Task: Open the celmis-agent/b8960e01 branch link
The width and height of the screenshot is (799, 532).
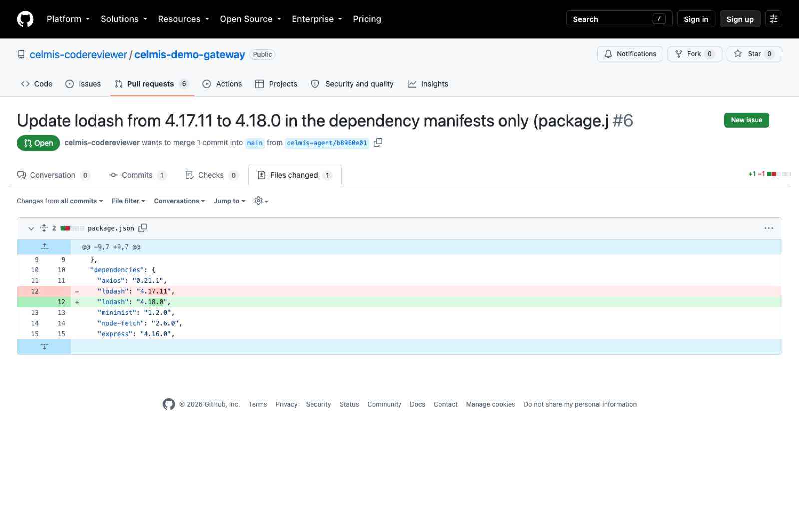Action: (x=327, y=143)
